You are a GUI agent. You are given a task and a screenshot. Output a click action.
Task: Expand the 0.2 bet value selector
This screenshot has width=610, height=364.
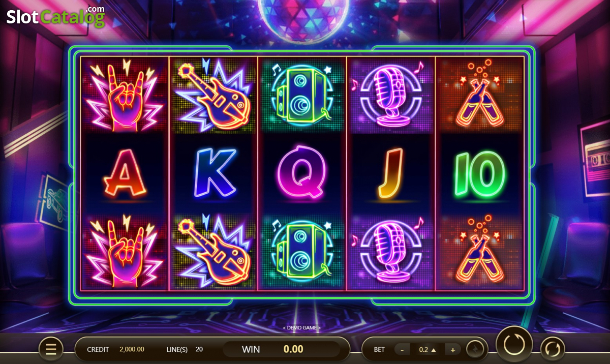(x=427, y=349)
